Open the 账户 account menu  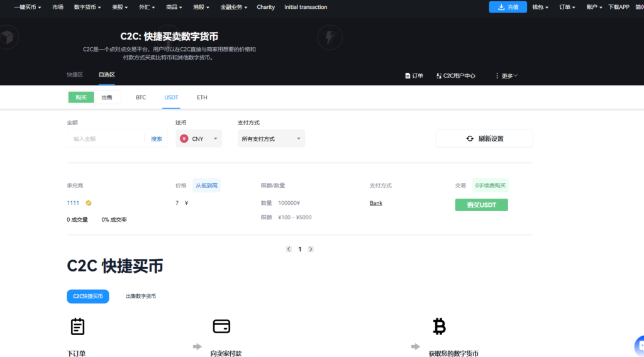(594, 7)
